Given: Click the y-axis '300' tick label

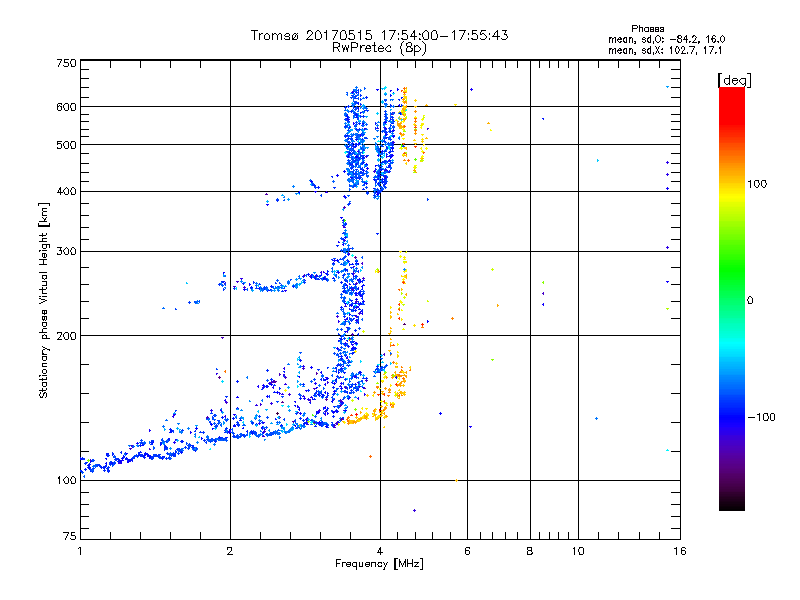Looking at the screenshot, I should pos(67,251).
